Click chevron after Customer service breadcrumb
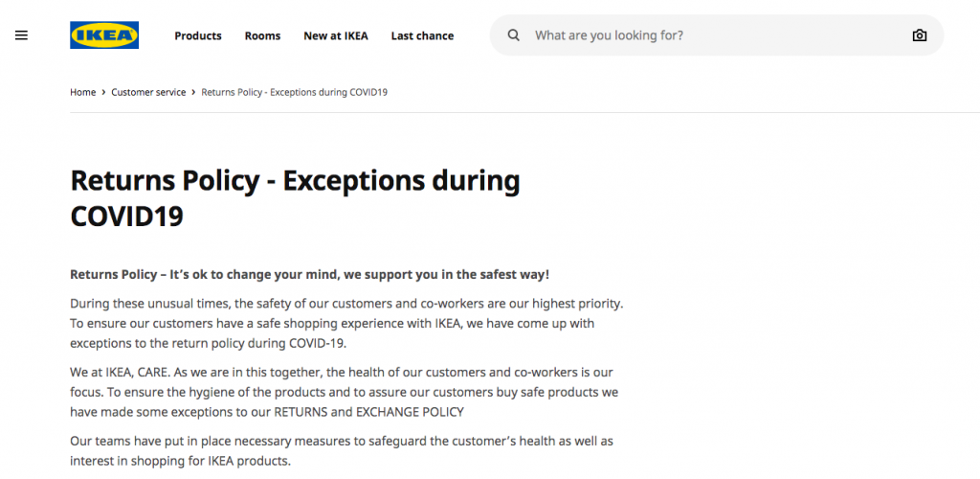Screen dimensions: 980x479 [193, 93]
